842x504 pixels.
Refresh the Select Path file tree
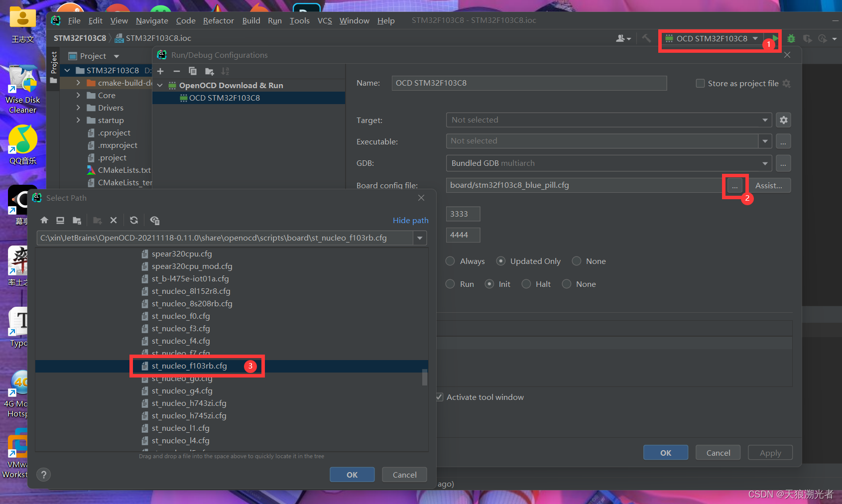tap(134, 220)
